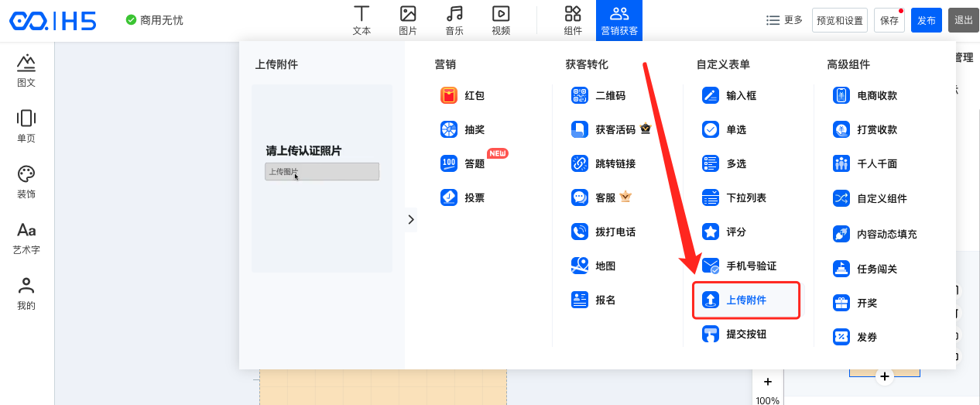Insert the 单选 radio form component
980x405 pixels.
tap(725, 129)
